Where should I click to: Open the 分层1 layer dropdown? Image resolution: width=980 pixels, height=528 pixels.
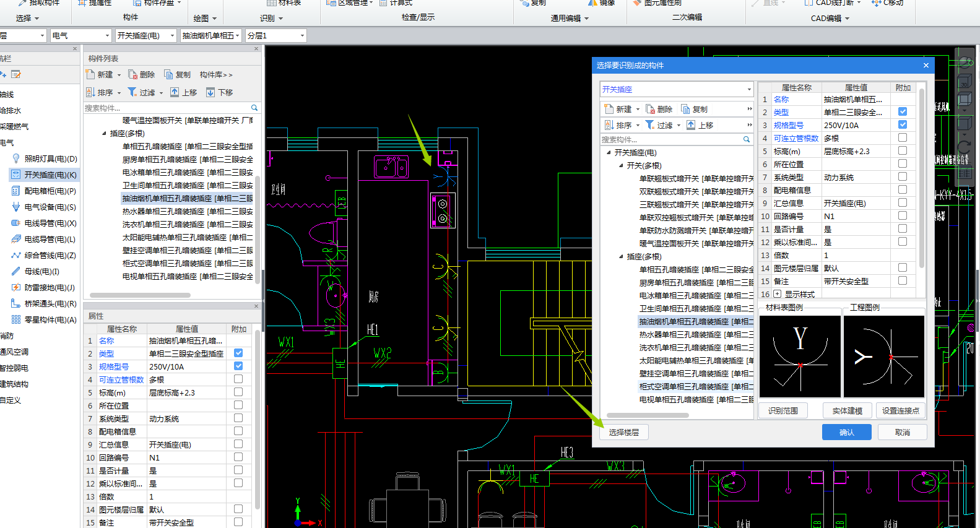click(276, 36)
